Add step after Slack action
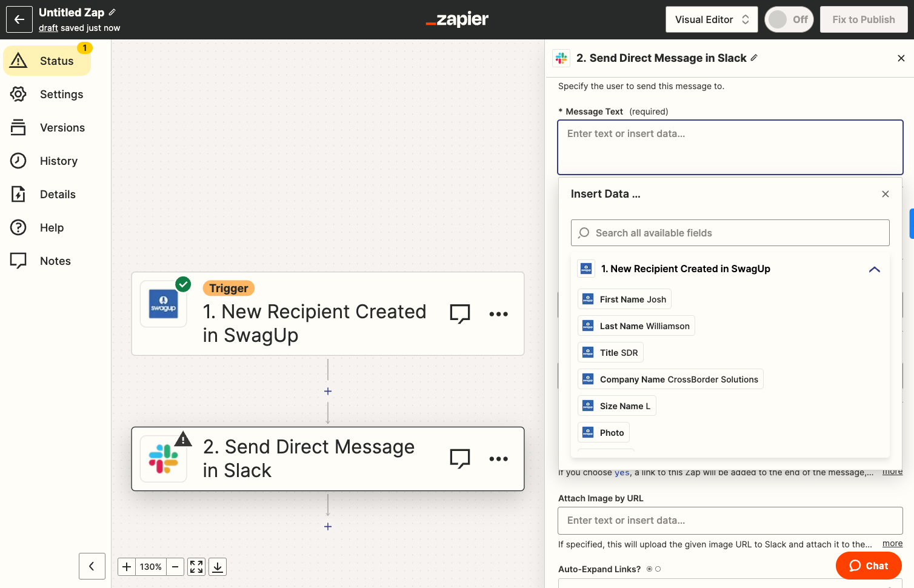Viewport: 914px width, 588px height. 328,527
